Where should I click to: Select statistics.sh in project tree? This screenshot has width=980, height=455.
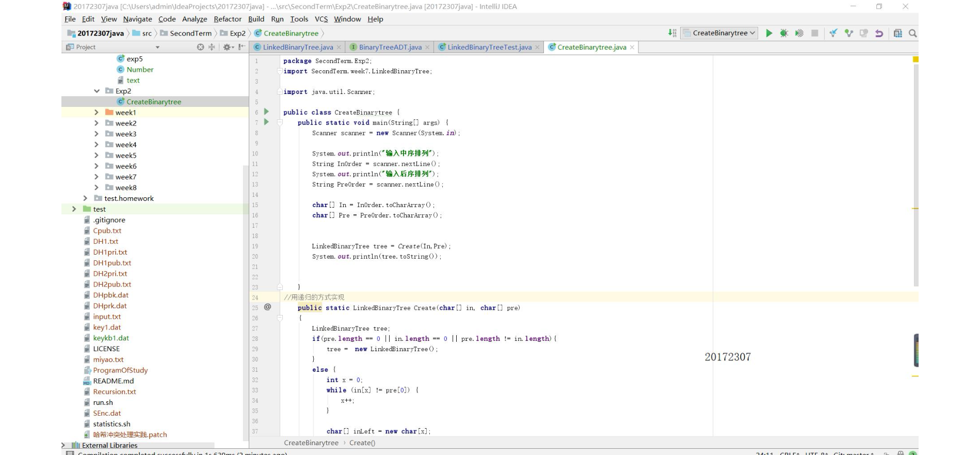point(111,424)
